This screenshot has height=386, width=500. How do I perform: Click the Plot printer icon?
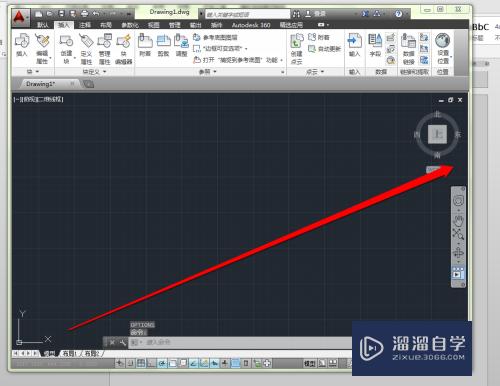(x=84, y=14)
